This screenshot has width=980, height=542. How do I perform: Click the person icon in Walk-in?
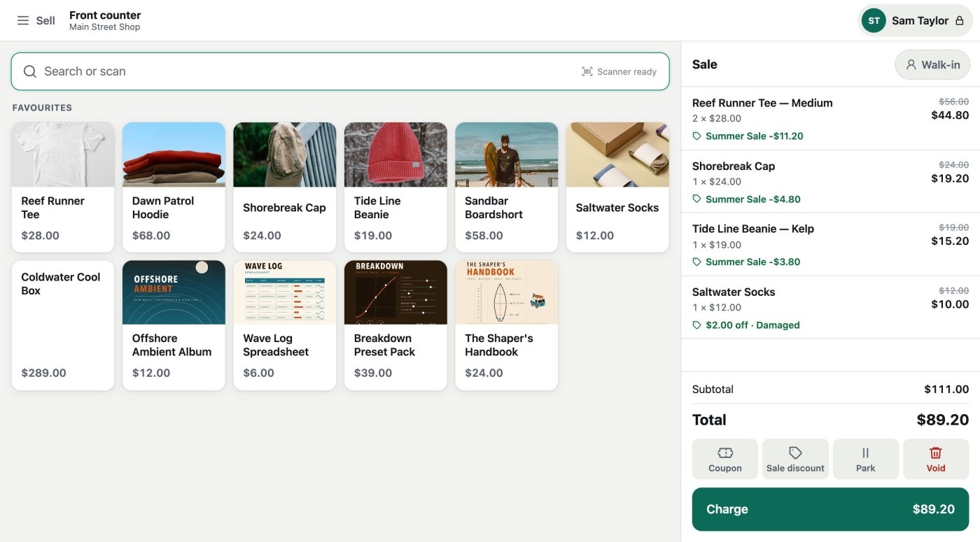click(911, 64)
